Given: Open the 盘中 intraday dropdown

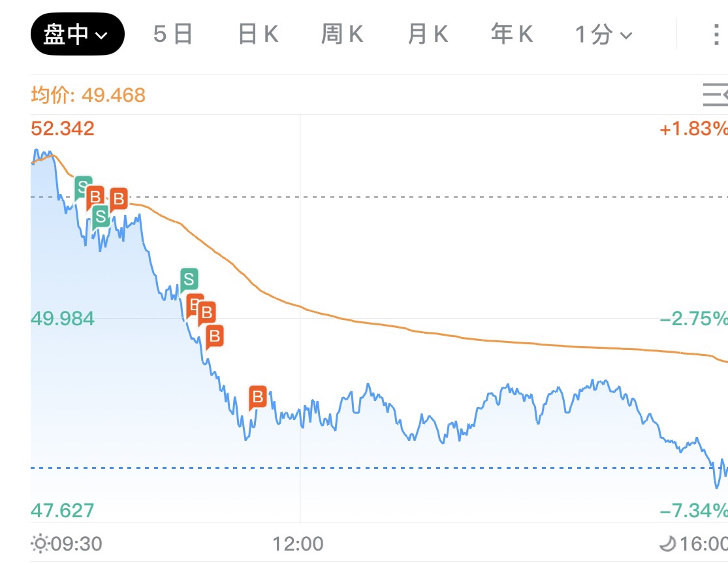Looking at the screenshot, I should point(76,34).
